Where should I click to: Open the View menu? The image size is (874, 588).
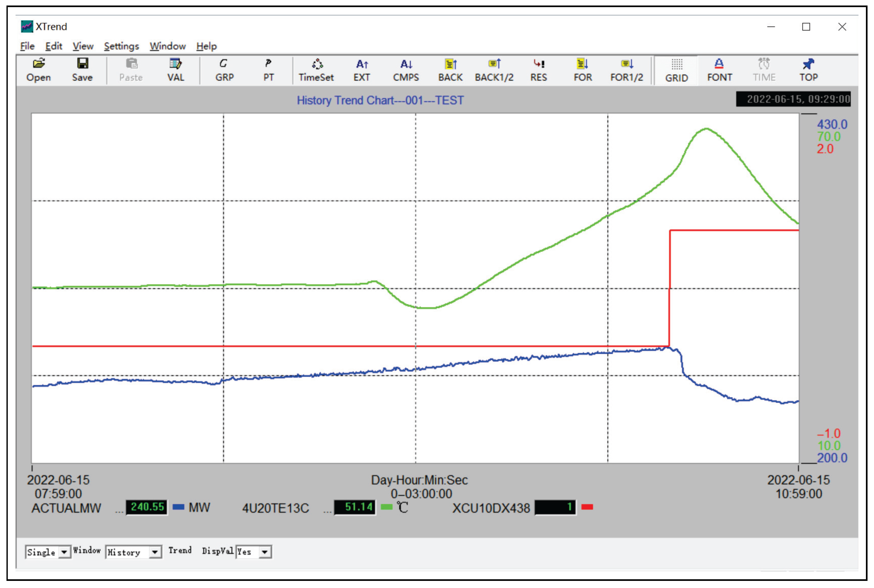[83, 46]
